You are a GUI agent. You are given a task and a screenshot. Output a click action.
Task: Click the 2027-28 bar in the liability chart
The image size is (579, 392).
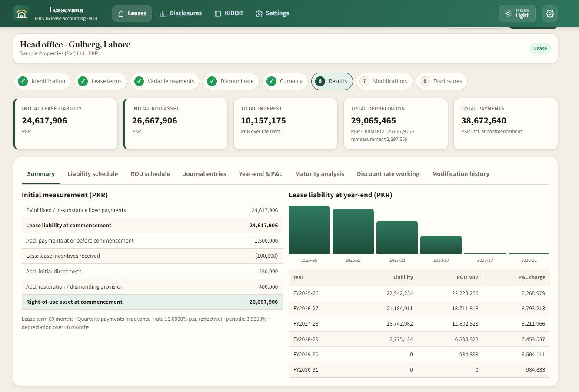pos(397,237)
